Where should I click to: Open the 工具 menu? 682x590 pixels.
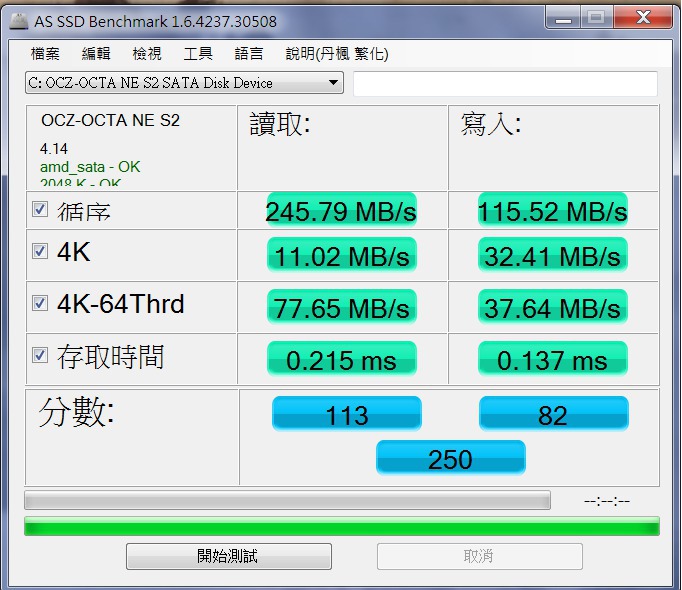click(198, 54)
